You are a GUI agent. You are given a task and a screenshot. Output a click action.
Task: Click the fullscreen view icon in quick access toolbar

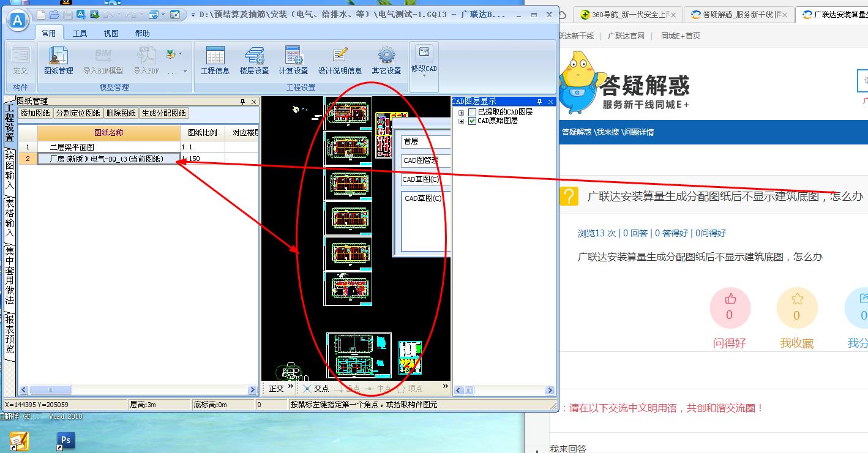[x=175, y=15]
